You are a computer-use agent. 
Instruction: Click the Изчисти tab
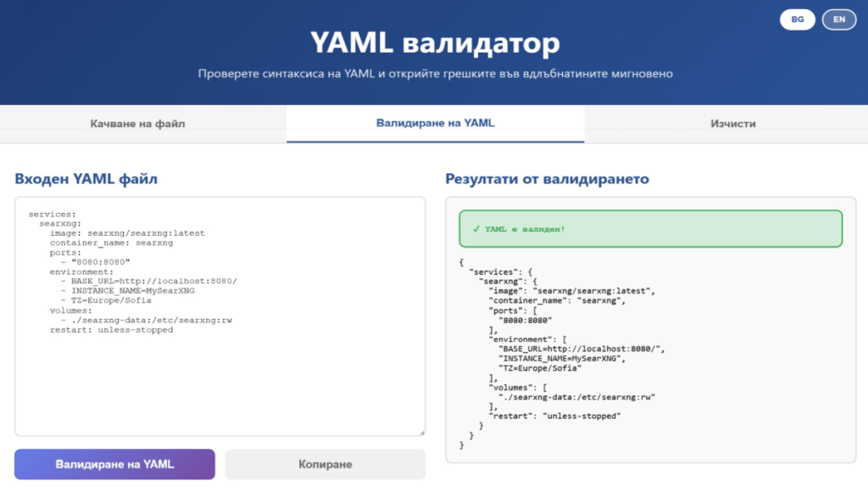click(733, 124)
